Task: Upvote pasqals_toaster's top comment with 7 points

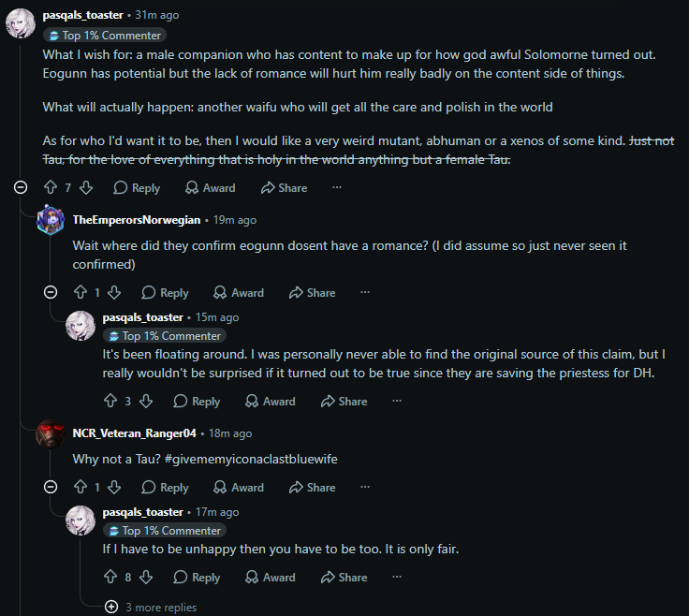Action: click(x=51, y=187)
